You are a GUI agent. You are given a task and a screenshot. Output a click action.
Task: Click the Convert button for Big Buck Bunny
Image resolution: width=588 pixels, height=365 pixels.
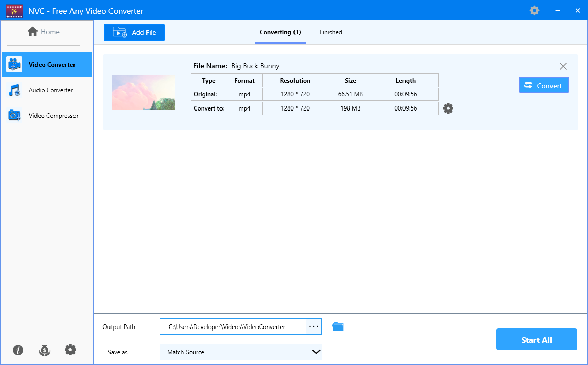tap(544, 85)
